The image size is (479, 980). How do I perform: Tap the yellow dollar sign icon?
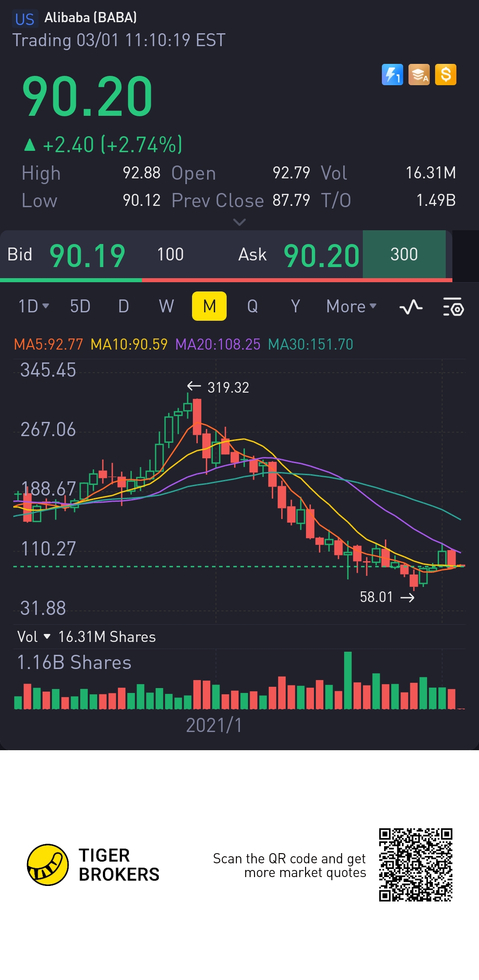coord(446,75)
